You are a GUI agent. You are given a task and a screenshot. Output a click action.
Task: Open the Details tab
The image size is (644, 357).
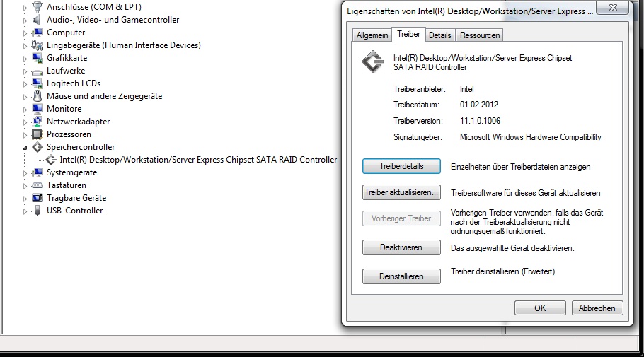439,35
